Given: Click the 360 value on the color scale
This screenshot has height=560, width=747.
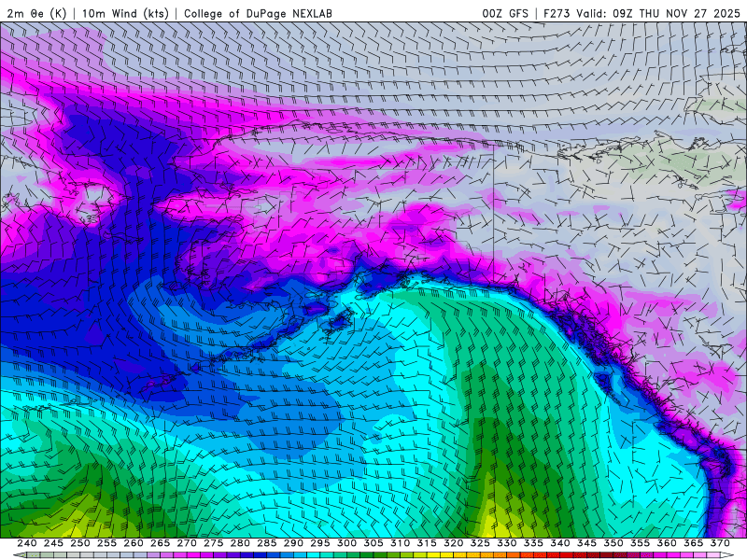Looking at the screenshot, I should pos(667,543).
